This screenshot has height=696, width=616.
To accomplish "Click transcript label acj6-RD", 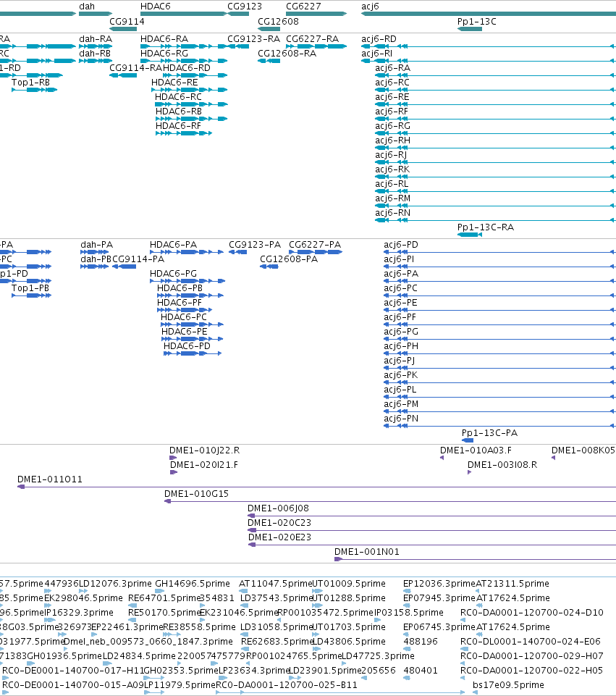I will tap(379, 39).
